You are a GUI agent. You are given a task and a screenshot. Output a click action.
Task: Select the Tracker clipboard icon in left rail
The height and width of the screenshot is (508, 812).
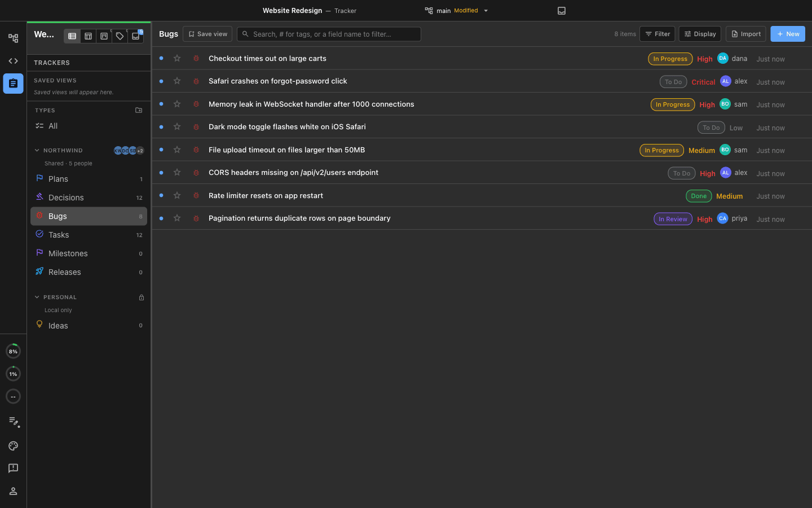[x=13, y=84]
